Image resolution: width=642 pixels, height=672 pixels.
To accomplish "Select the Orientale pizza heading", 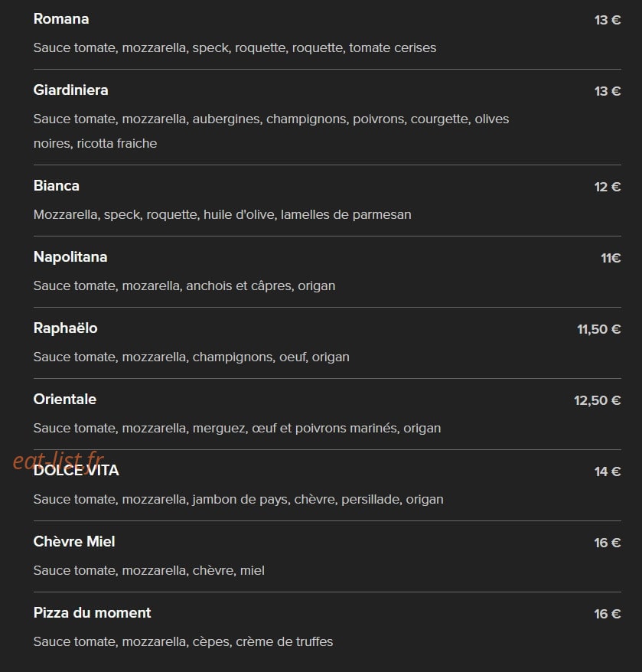I will [65, 399].
